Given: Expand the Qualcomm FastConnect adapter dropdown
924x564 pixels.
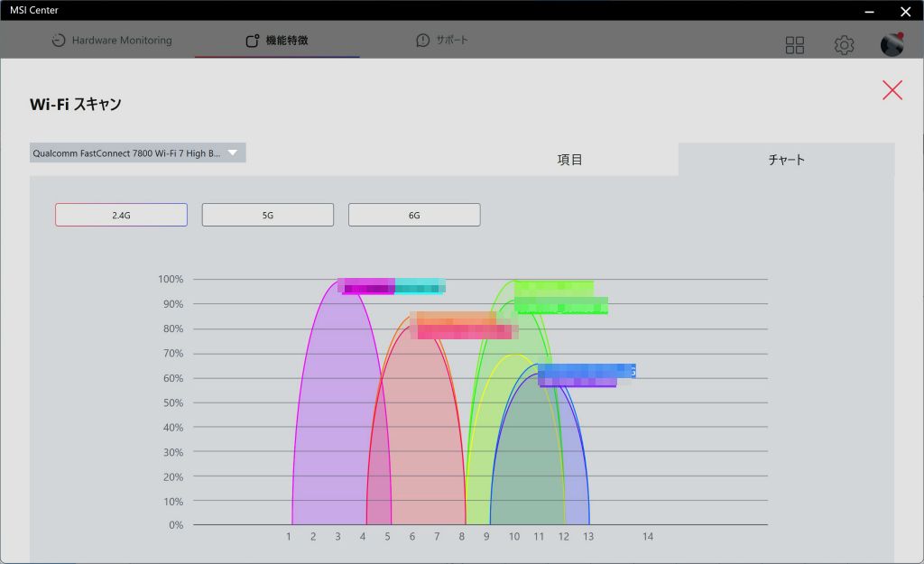Looking at the screenshot, I should (137, 153).
